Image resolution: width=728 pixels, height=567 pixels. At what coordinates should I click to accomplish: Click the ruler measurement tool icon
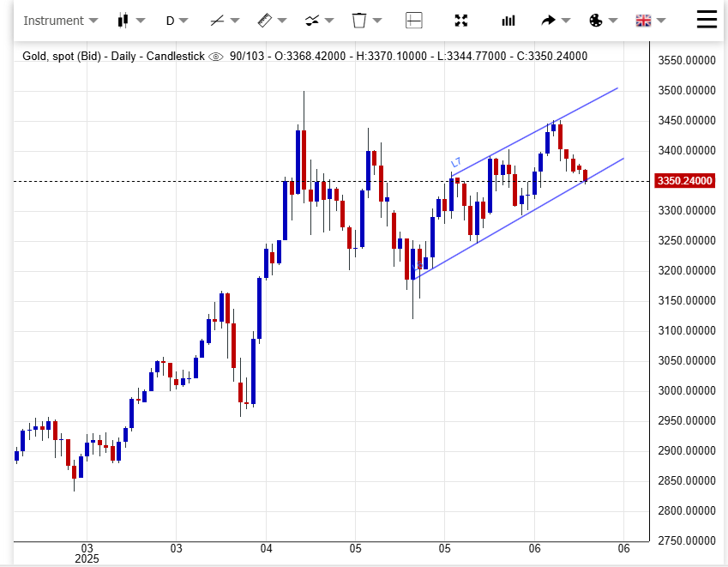tap(264, 21)
